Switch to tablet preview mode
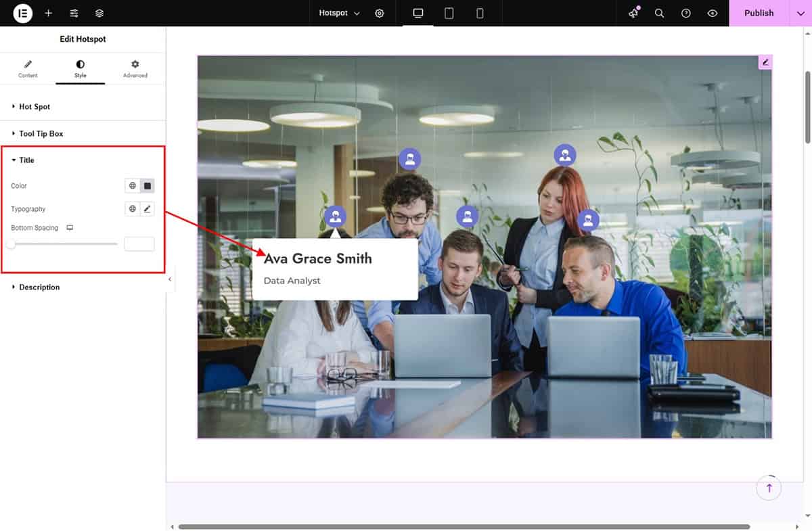The width and height of the screenshot is (812, 531). pyautogui.click(x=449, y=13)
